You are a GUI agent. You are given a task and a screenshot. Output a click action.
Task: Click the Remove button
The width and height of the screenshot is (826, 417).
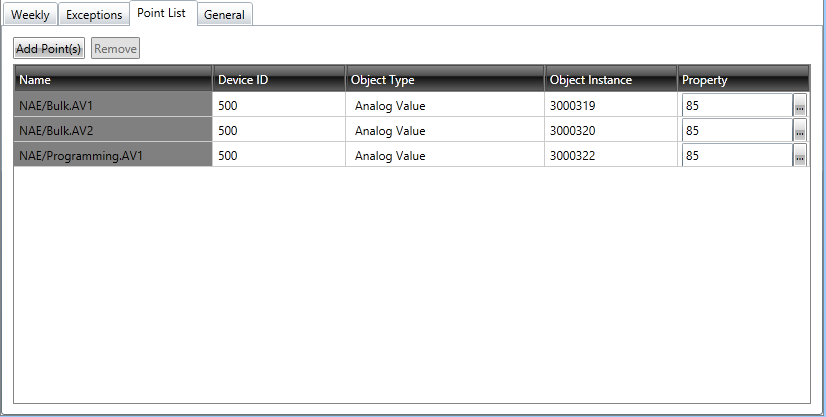(x=115, y=48)
